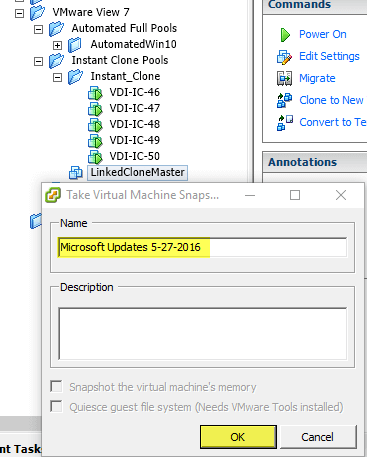The image size is (367, 457).
Task: Minimize the Take Virtual Machine Snapshot dialog
Action: [250, 195]
